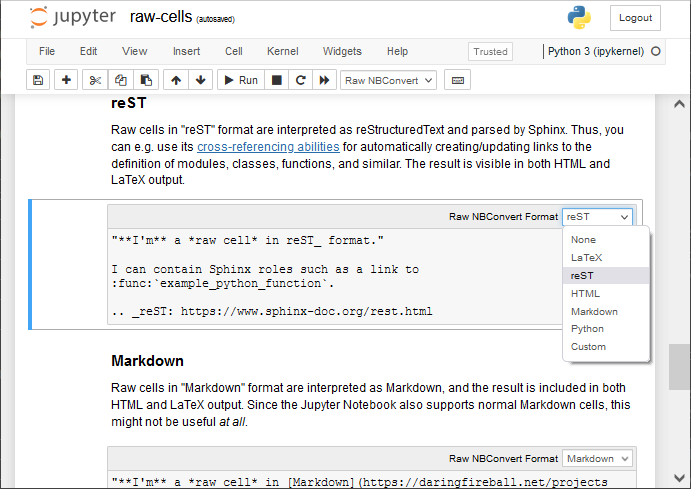Image resolution: width=691 pixels, height=489 pixels.
Task: Open the command palette keyboard icon
Action: pyautogui.click(x=457, y=80)
